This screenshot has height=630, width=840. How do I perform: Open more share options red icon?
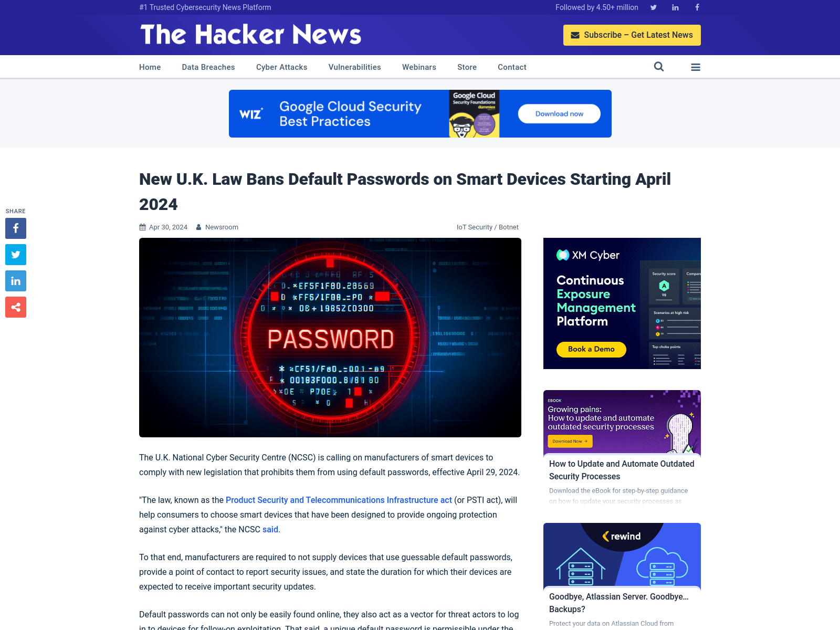[16, 307]
